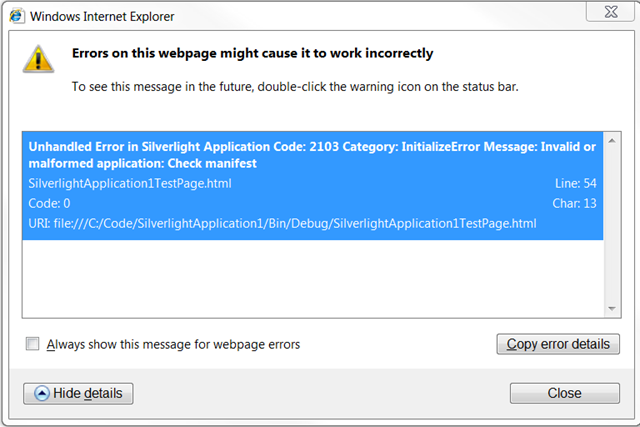The width and height of the screenshot is (640, 427).
Task: Enable Always show this message checkbox
Action: tap(33, 344)
